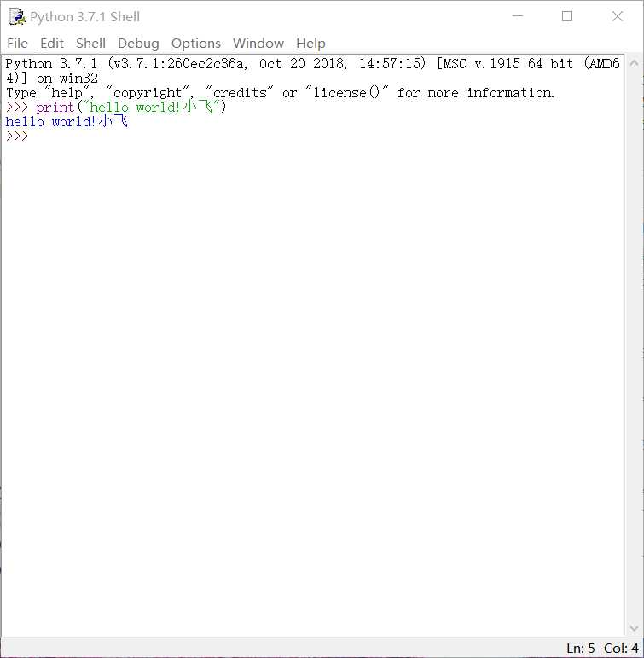This screenshot has width=644, height=658.
Task: Click the '4)] on win32' line
Action: pyautogui.click(x=51, y=78)
